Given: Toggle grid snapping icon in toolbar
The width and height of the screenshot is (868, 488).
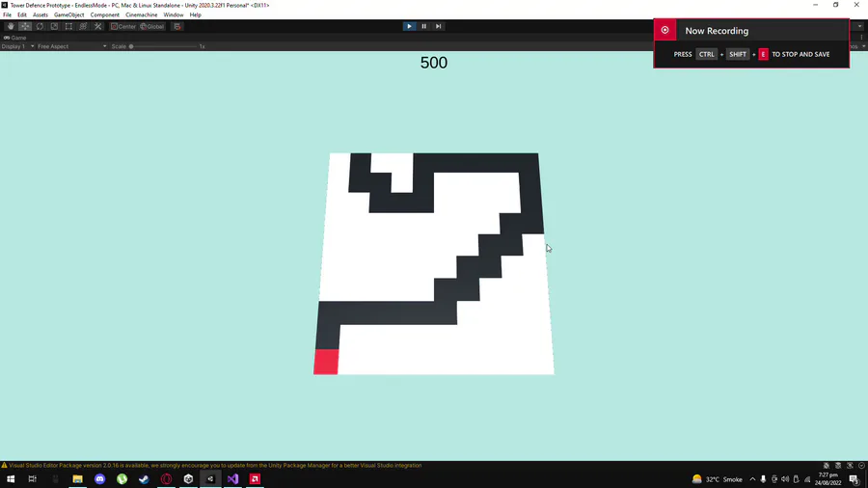Looking at the screenshot, I should click(x=177, y=26).
